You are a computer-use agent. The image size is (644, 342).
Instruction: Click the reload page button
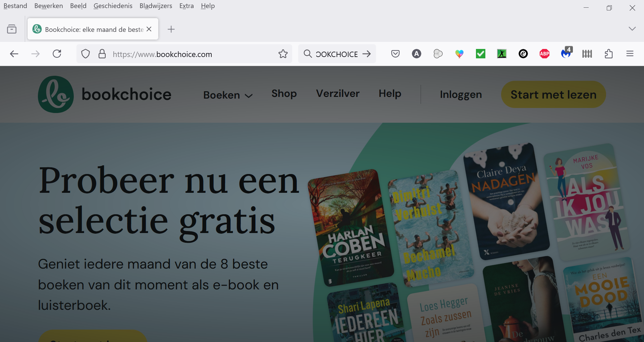[x=57, y=54]
